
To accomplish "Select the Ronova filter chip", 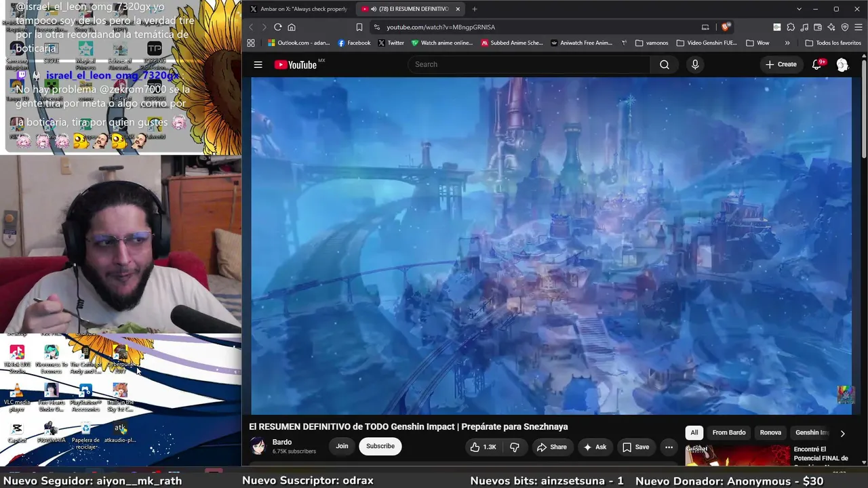I will tap(770, 432).
